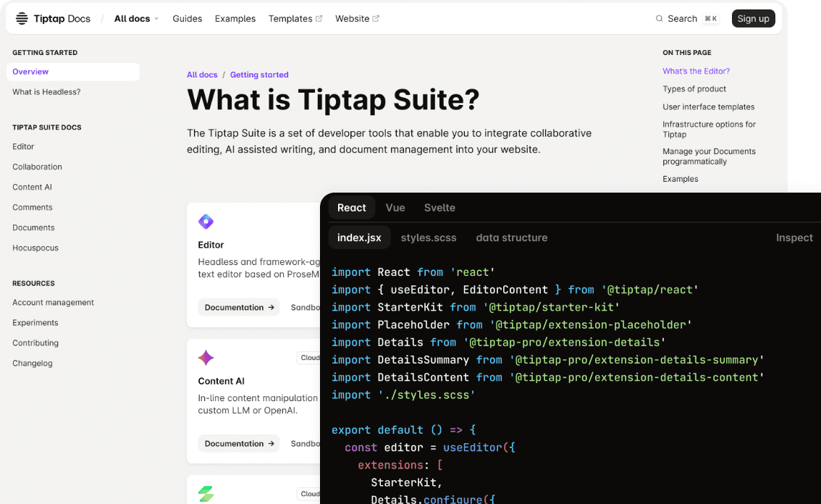Open the data structure tab
821x504 pixels.
(511, 238)
